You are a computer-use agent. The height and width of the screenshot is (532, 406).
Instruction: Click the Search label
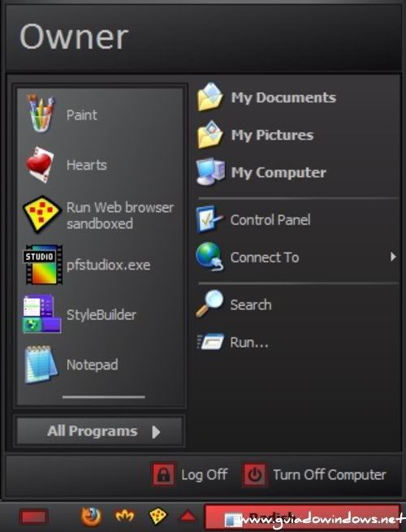pyautogui.click(x=251, y=305)
